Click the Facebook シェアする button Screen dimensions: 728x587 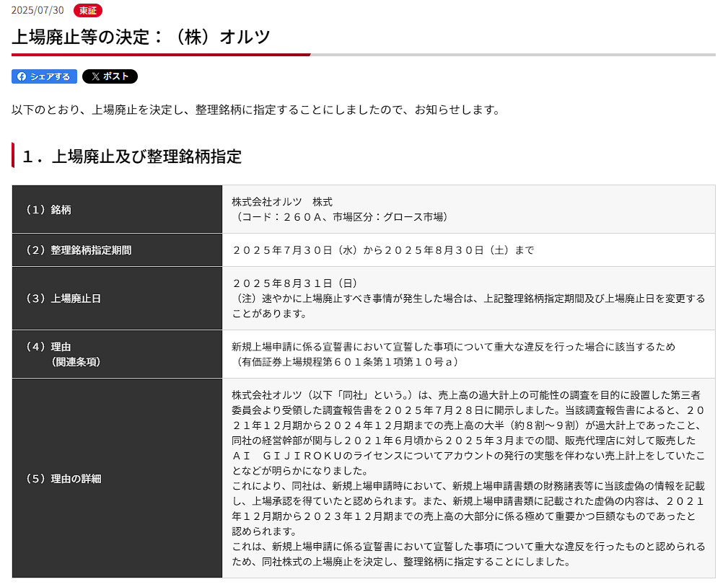point(44,76)
